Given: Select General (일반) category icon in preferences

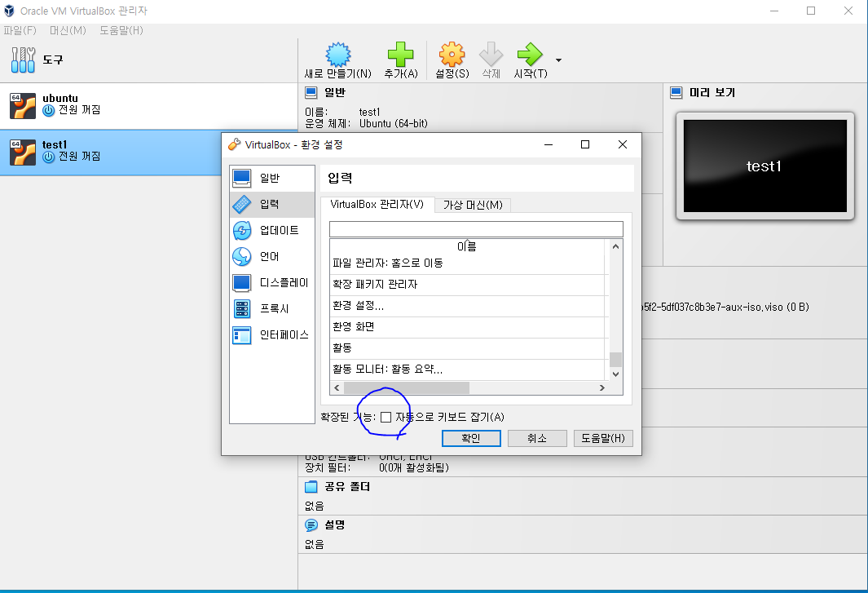Looking at the screenshot, I should point(242,178).
